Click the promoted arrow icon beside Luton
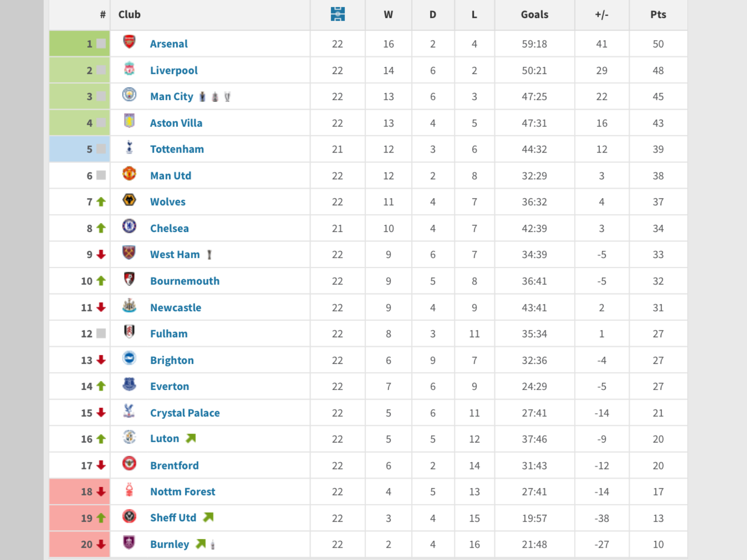747x560 pixels. [x=191, y=438]
